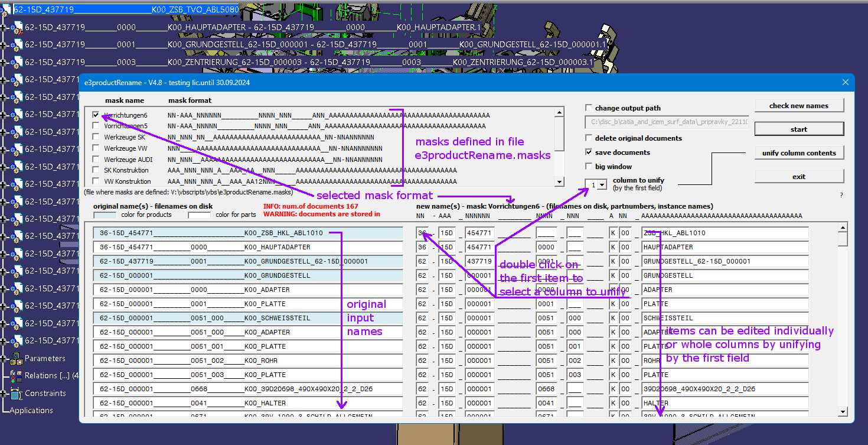Select the Parameters tree label

[x=45, y=359]
